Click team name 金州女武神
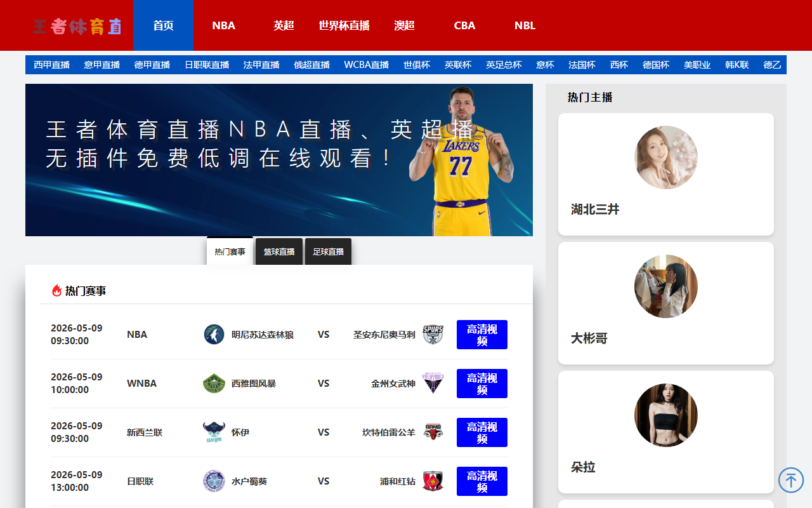 coord(393,384)
